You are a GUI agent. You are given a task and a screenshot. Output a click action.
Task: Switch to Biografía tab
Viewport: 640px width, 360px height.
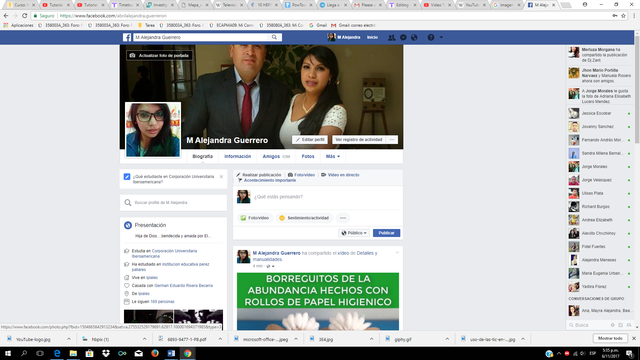coord(202,156)
